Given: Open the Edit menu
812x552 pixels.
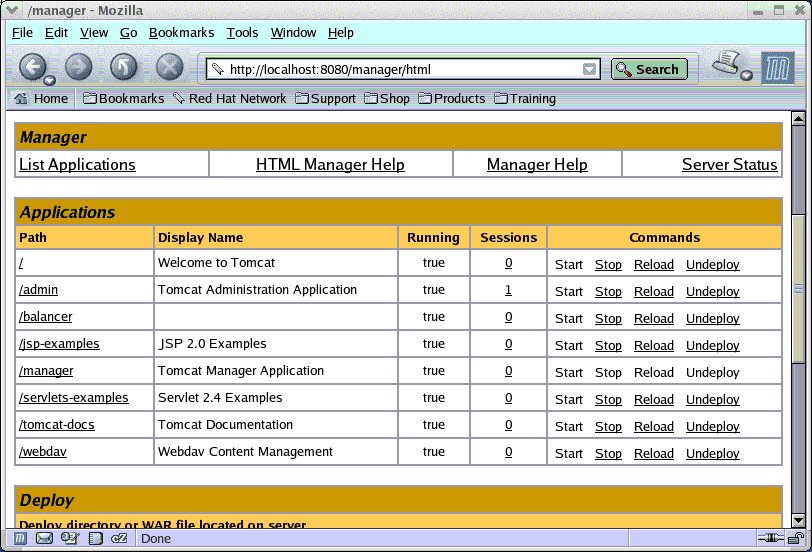Looking at the screenshot, I should tap(56, 33).
